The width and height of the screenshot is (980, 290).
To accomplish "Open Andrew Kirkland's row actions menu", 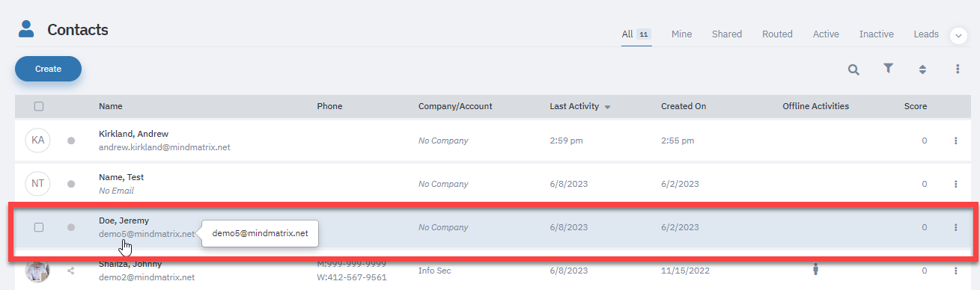I will 956,141.
